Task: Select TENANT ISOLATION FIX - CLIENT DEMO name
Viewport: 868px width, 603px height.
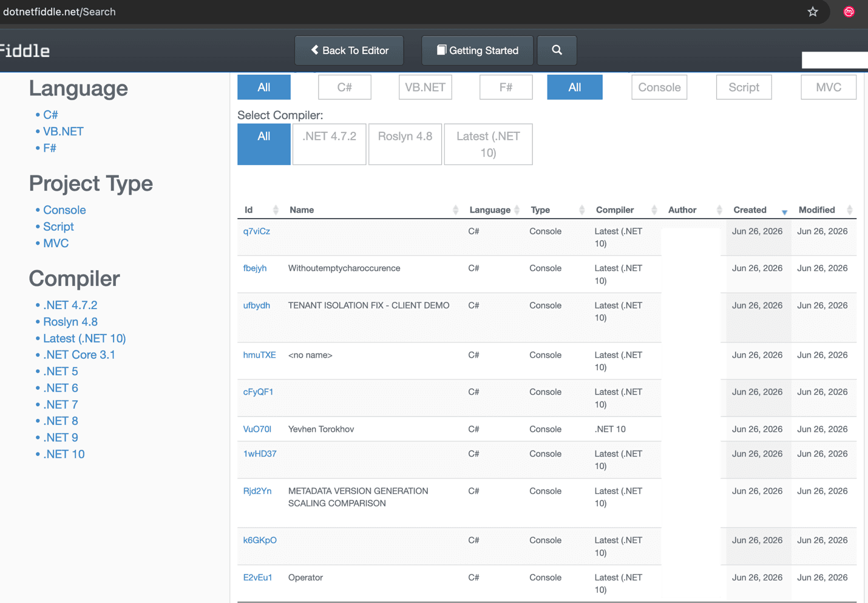Action: pyautogui.click(x=369, y=305)
